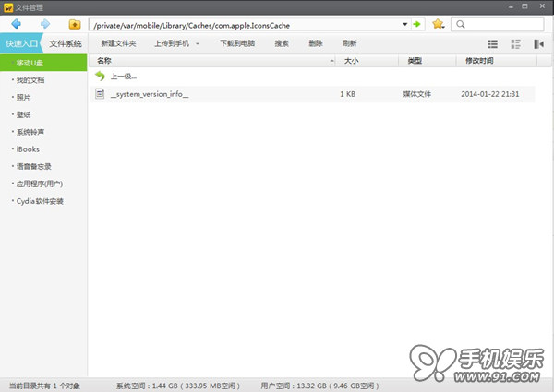Click the 上传到手机 button
The height and width of the screenshot is (392, 554).
click(172, 43)
